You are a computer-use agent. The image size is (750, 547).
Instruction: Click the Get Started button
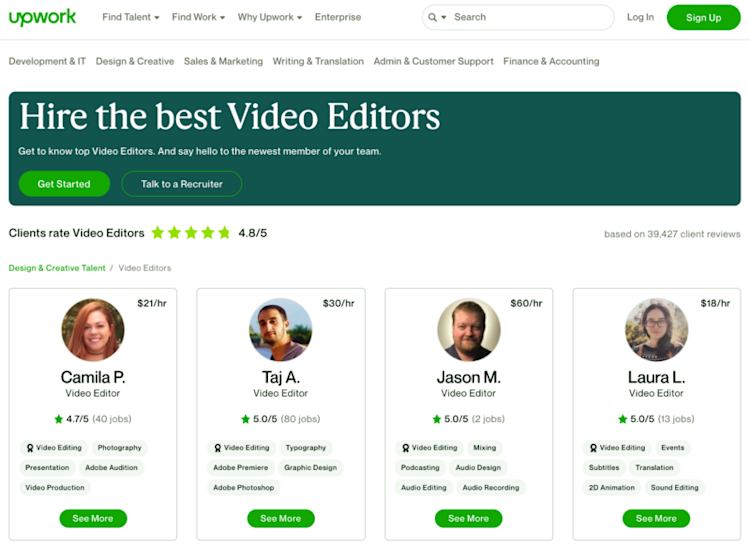click(64, 184)
